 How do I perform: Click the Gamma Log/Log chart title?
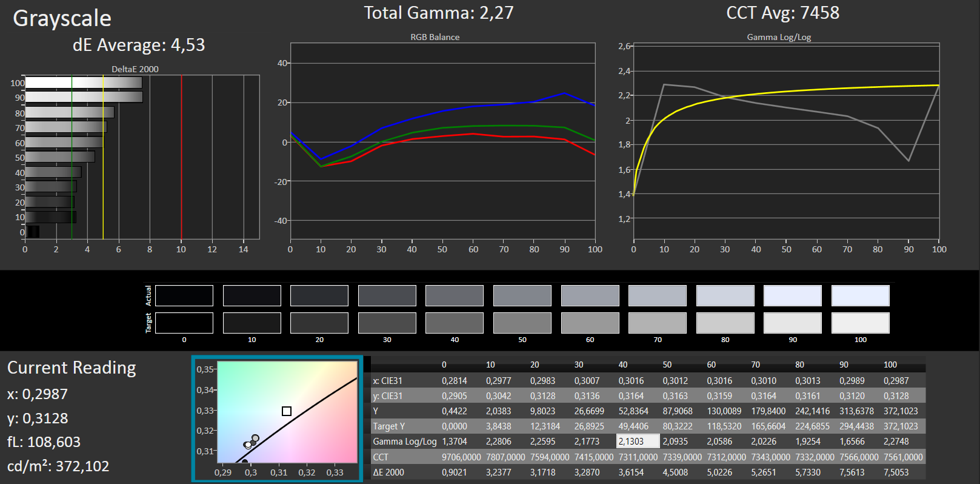pyautogui.click(x=779, y=37)
